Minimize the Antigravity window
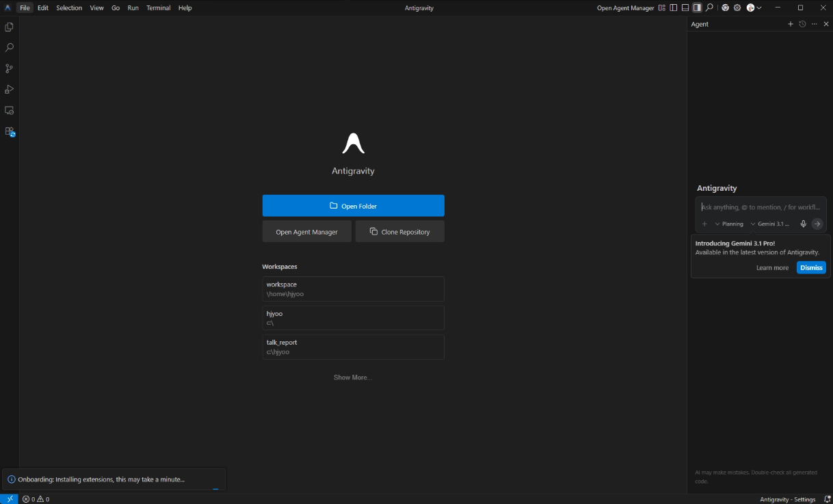 pyautogui.click(x=778, y=8)
